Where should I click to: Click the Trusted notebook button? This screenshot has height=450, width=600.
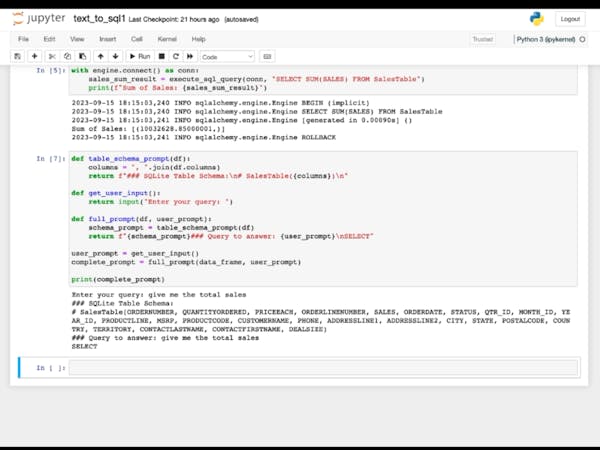click(483, 39)
